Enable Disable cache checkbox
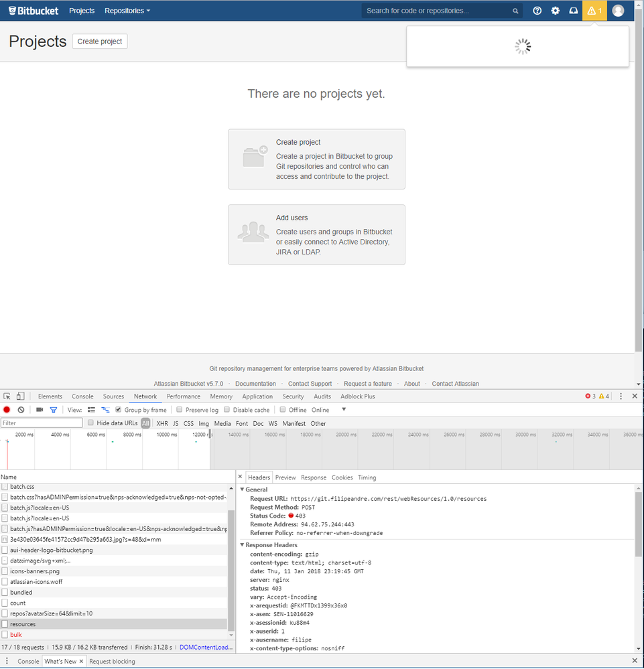 [x=227, y=410]
